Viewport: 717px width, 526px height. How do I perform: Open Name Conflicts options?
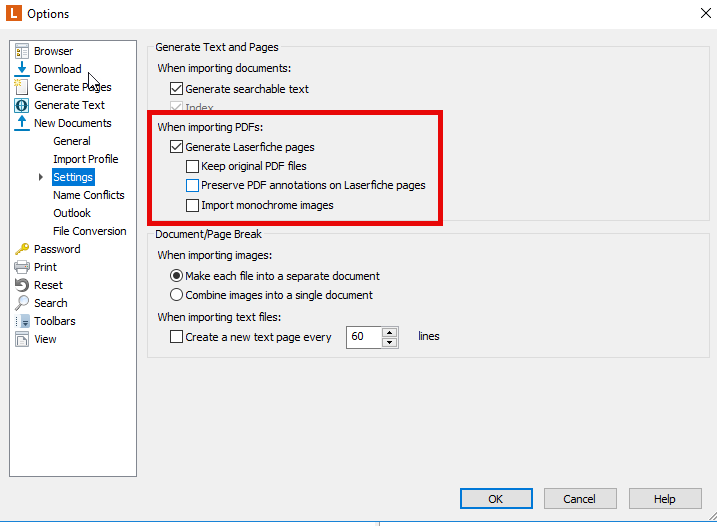(x=89, y=195)
